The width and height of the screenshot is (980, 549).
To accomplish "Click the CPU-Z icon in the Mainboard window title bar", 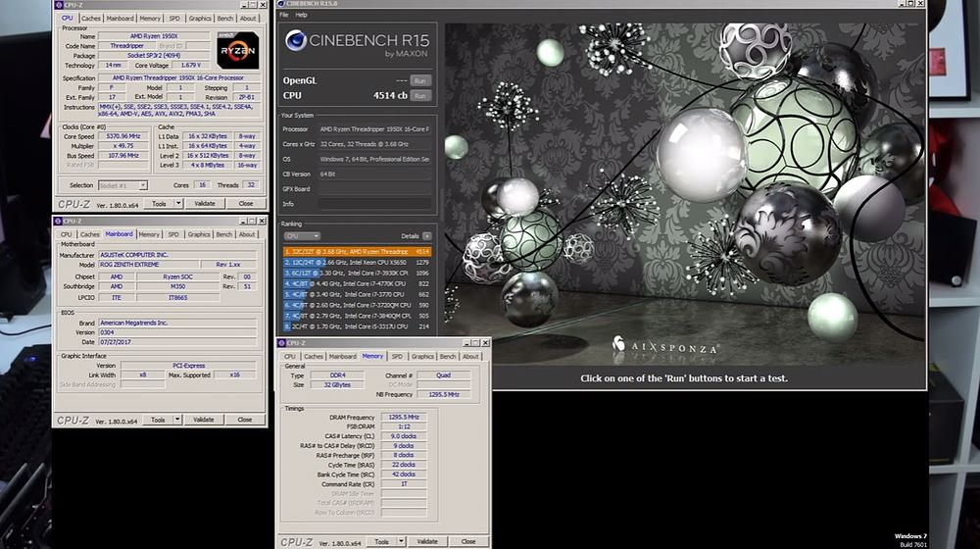I will tap(58, 222).
